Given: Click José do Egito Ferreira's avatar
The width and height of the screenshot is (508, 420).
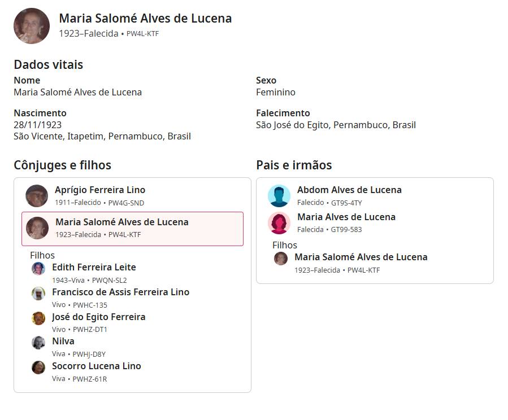Looking at the screenshot, I should [x=38, y=318].
